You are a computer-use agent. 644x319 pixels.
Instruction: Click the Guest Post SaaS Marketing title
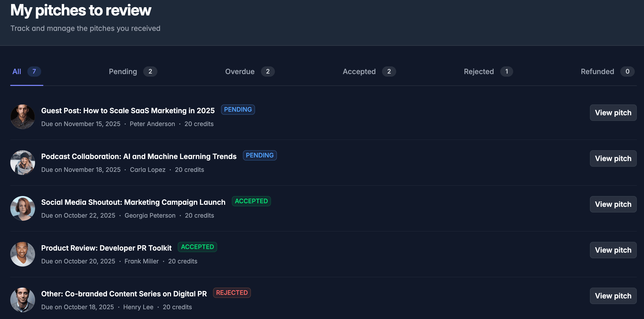128,111
